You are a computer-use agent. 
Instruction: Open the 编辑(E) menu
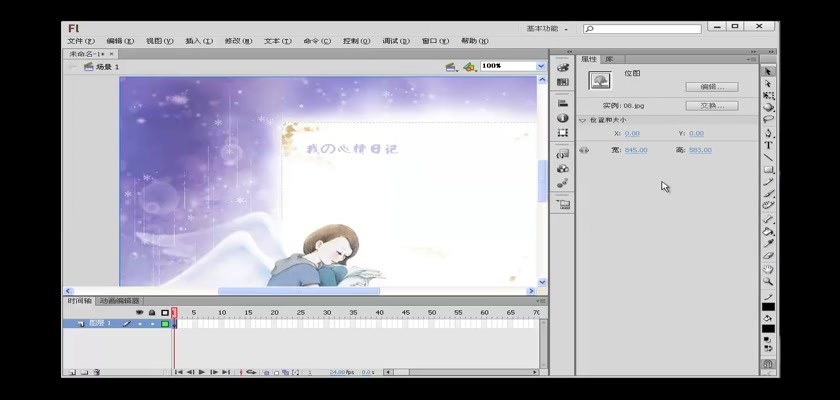point(120,41)
